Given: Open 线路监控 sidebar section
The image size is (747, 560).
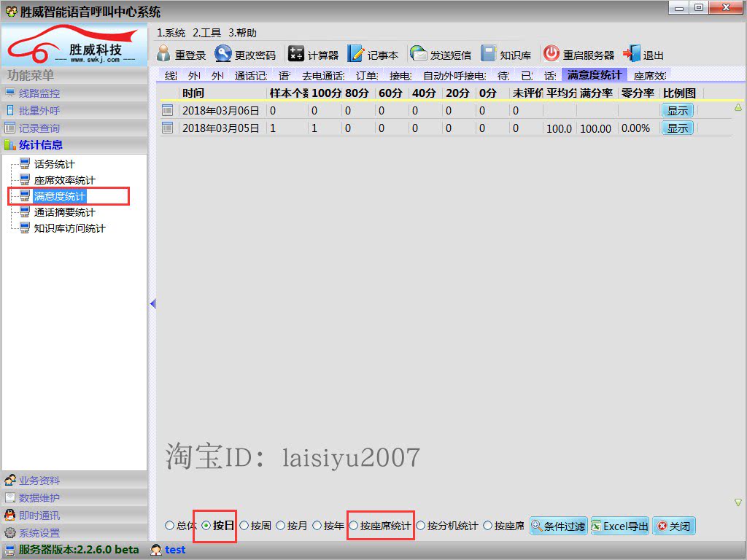Looking at the screenshot, I should tap(74, 93).
